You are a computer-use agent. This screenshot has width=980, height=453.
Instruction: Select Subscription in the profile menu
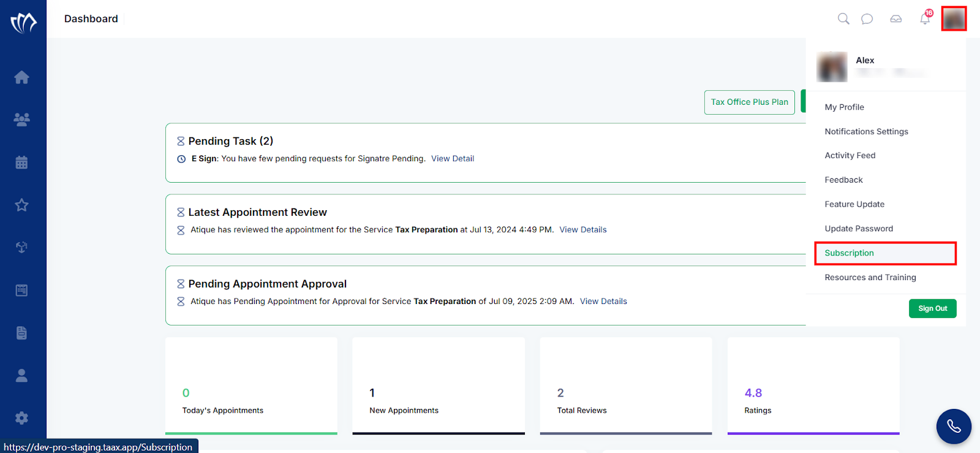pos(885,253)
